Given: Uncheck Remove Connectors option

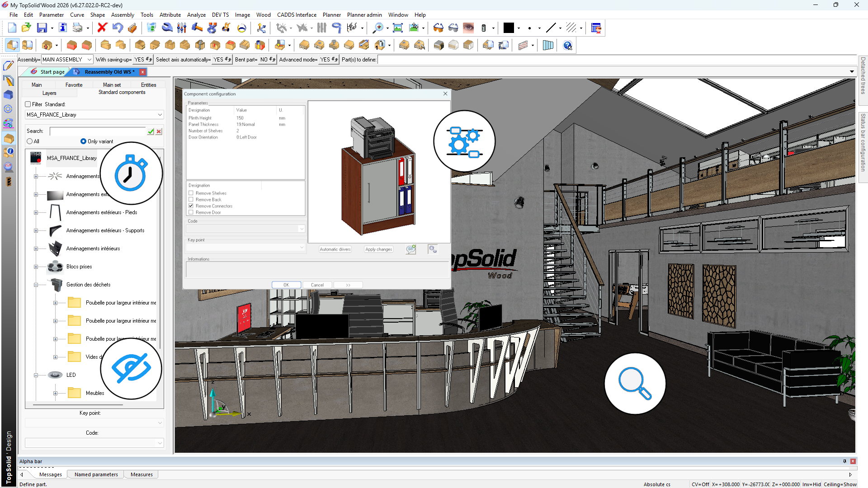Looking at the screenshot, I should (x=191, y=206).
